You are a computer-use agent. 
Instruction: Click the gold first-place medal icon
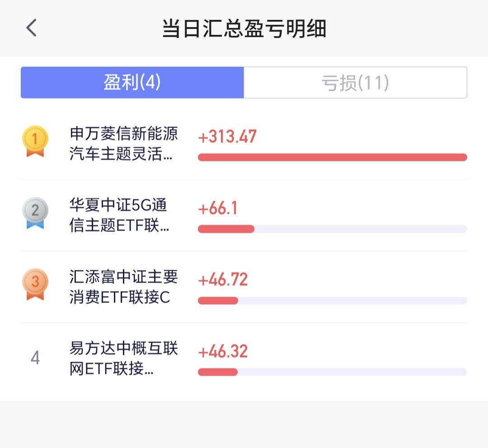(x=35, y=141)
